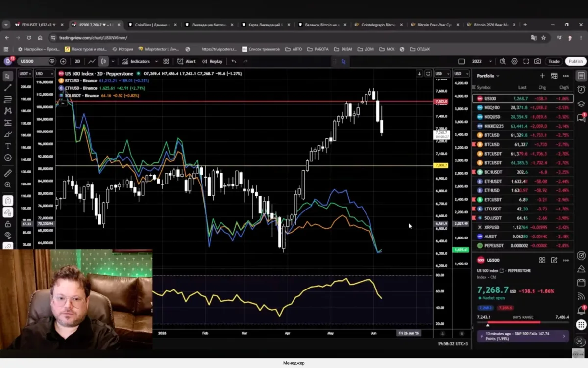This screenshot has height=368, width=588.
Task: Change interval with the 2D button
Action: (77, 61)
